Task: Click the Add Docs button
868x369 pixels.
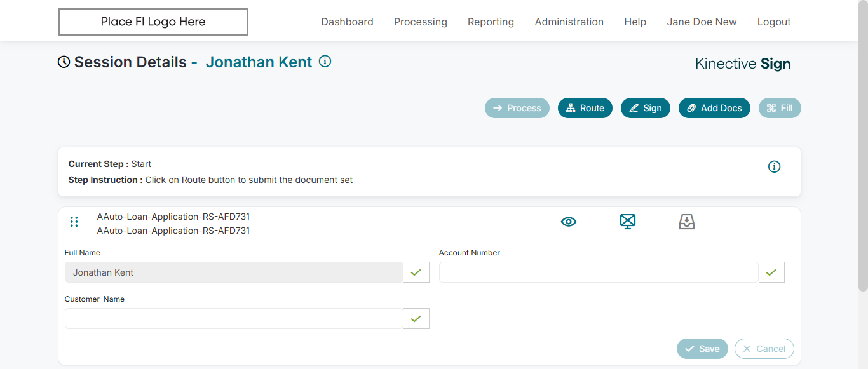Action: [x=714, y=108]
